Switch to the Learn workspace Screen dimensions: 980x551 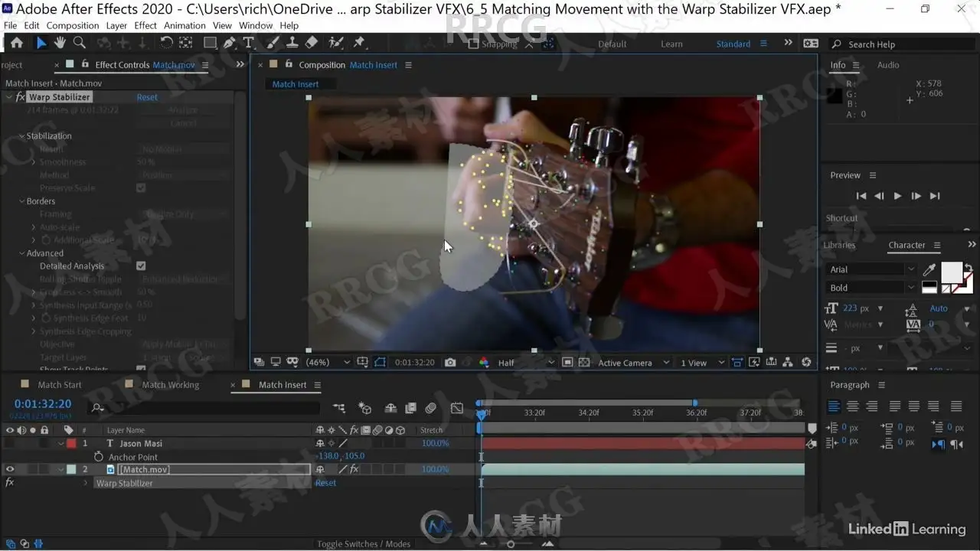pos(671,44)
